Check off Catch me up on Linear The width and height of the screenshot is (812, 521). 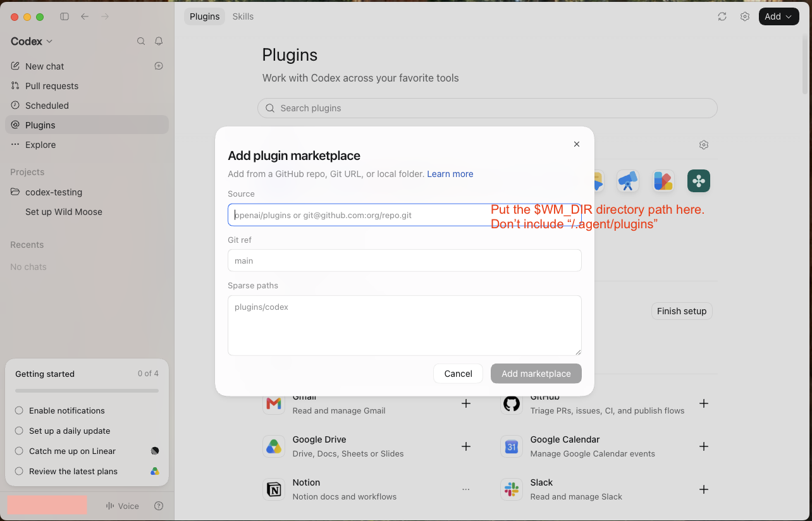(19, 451)
